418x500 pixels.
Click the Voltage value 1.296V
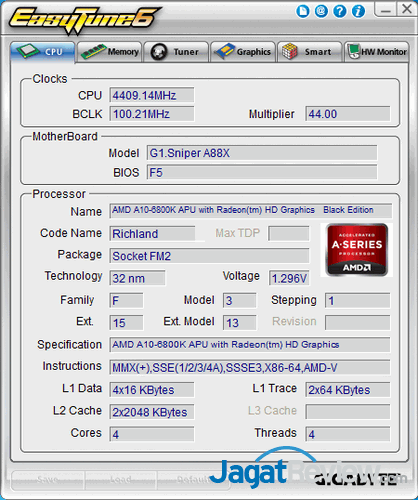(289, 278)
